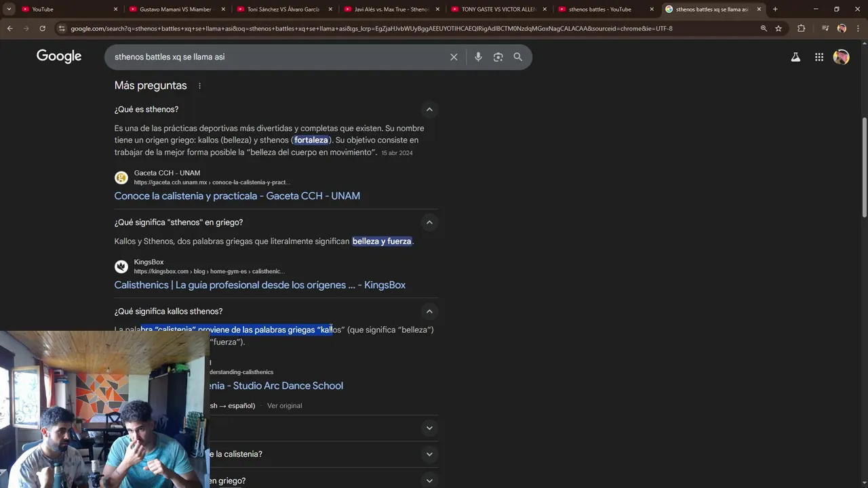Expand question ending in la calistenia?

(429, 454)
